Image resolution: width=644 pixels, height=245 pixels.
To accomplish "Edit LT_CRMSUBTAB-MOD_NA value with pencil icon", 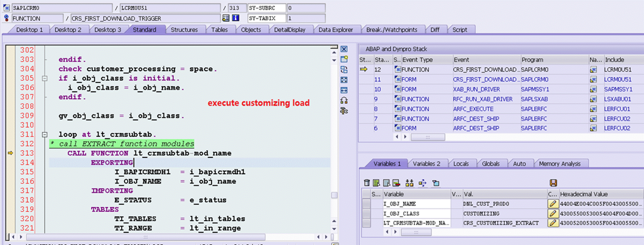I will 553,223.
